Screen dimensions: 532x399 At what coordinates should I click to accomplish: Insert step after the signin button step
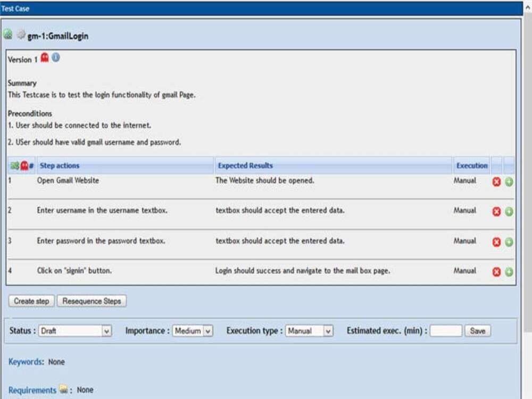(x=509, y=272)
